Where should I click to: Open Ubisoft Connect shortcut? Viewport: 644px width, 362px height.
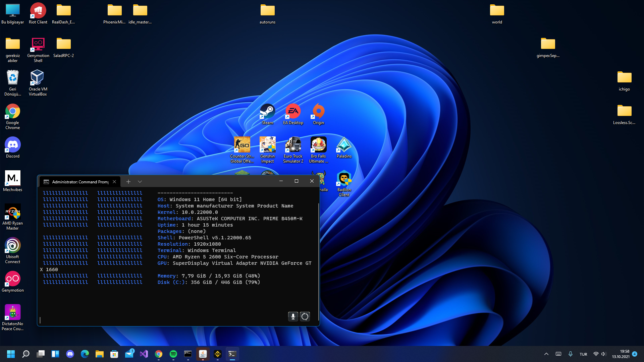[x=13, y=250]
